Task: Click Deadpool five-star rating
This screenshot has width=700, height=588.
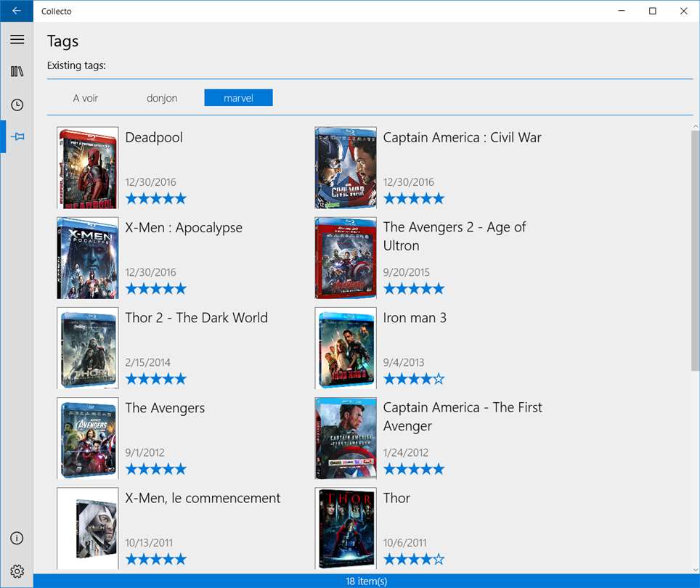Action: 156,198
